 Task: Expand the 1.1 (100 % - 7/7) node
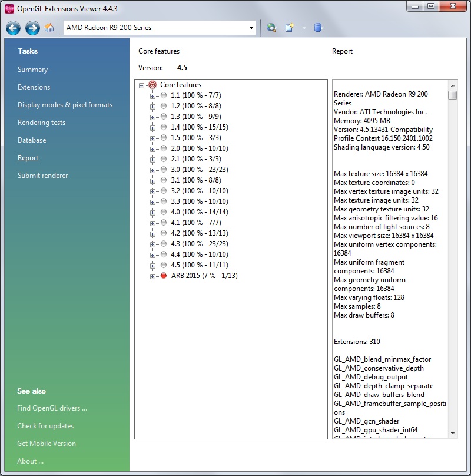(152, 96)
